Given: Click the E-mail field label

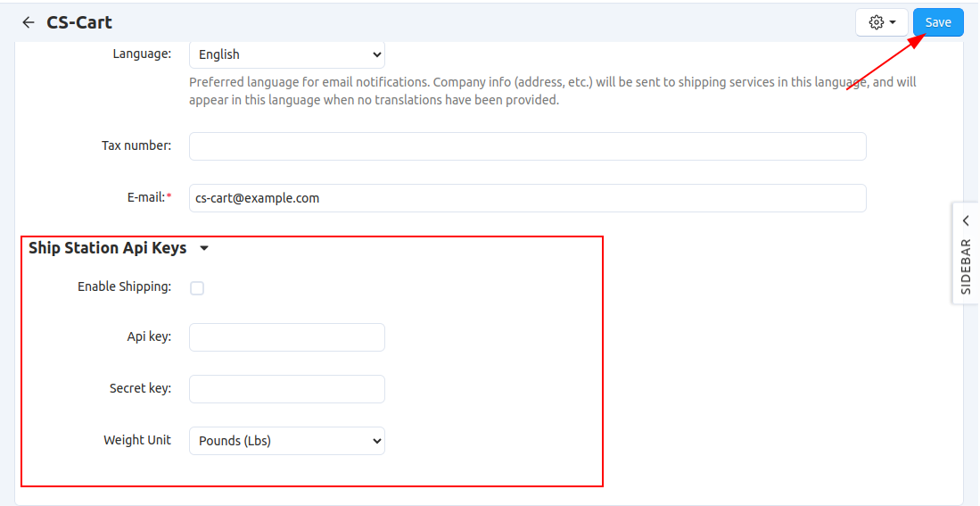Looking at the screenshot, I should (146, 197).
